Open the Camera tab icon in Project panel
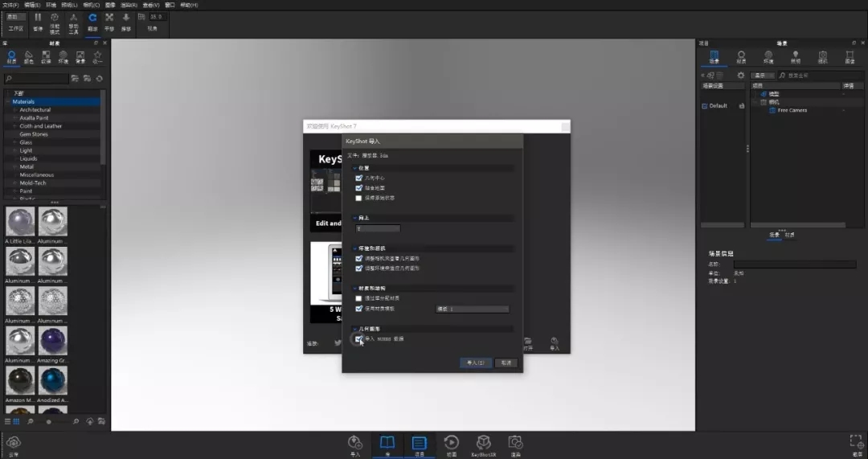 point(823,55)
